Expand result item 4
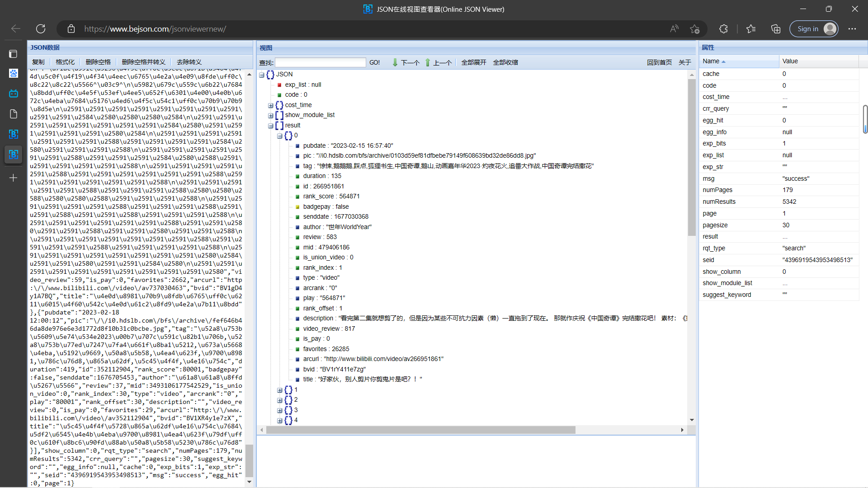 280,421
